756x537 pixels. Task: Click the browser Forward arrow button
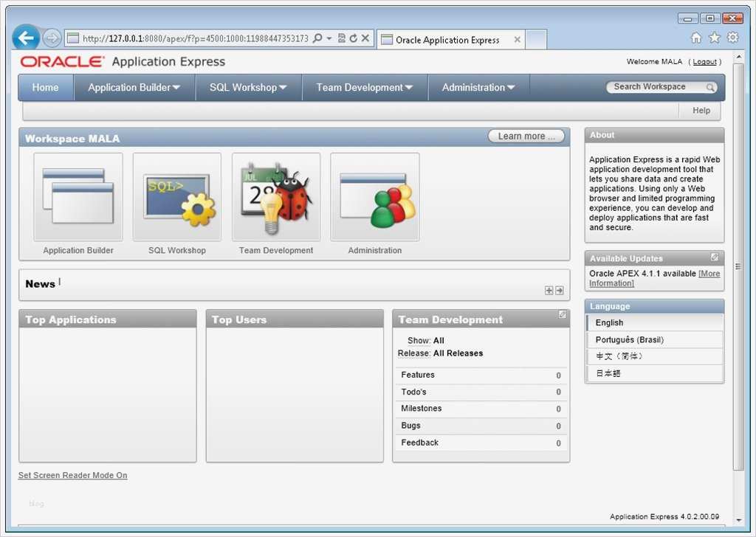point(52,38)
